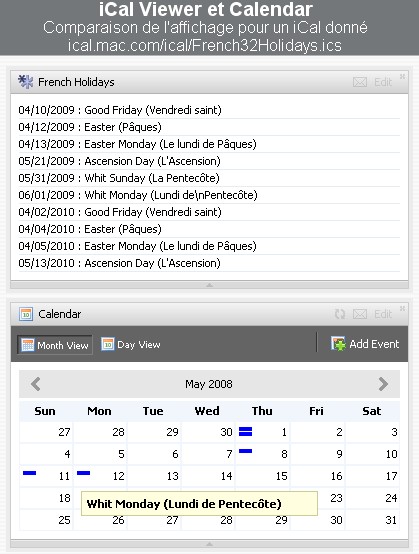Screen dimensions: 419x554
Task: Click the Calendar widget refresh icon
Action: (340, 314)
